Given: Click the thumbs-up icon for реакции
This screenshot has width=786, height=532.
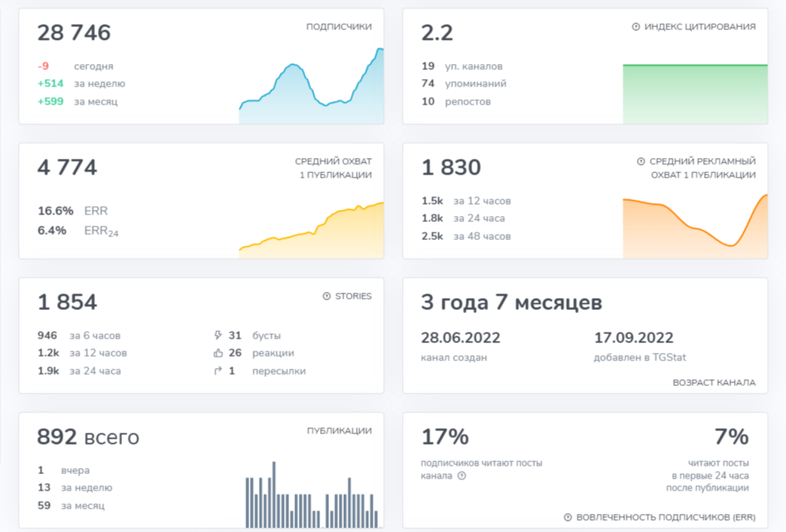Looking at the screenshot, I should [218, 353].
